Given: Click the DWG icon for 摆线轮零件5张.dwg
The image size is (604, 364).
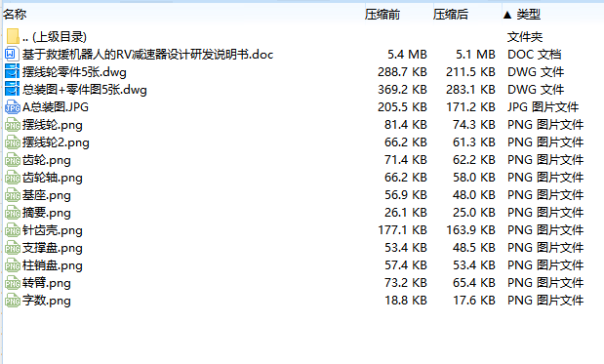Looking at the screenshot, I should (12, 71).
